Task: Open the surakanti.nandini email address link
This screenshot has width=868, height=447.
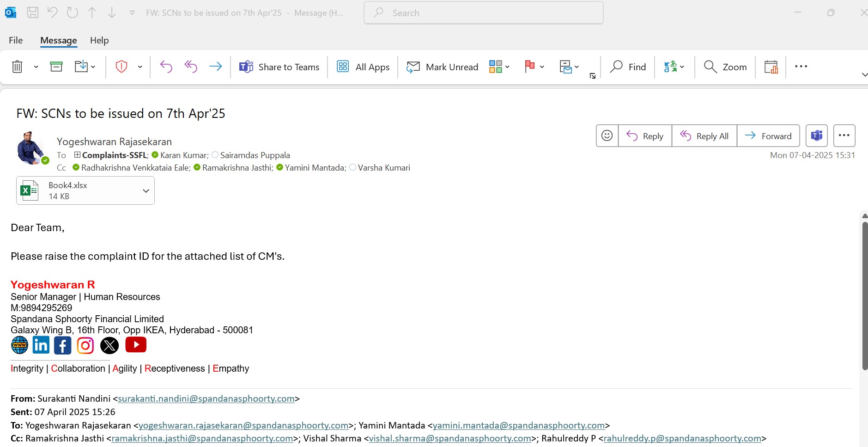Action: point(206,398)
